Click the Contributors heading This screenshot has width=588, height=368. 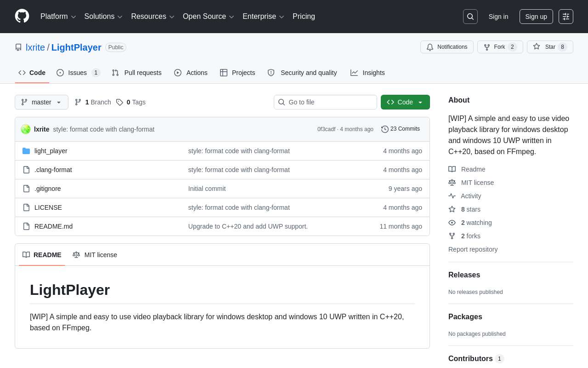[x=470, y=359]
